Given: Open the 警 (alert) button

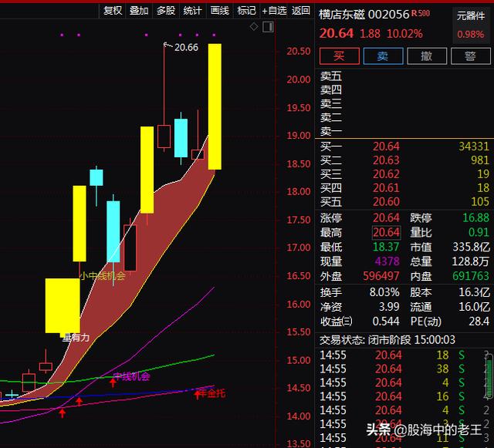Looking at the screenshot, I should click(469, 56).
